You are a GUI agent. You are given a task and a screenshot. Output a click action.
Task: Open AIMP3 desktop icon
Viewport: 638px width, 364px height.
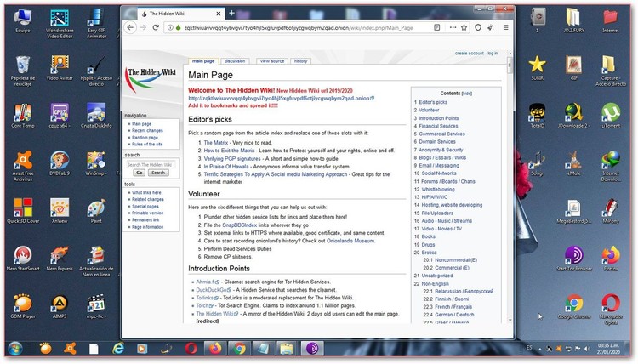point(60,306)
